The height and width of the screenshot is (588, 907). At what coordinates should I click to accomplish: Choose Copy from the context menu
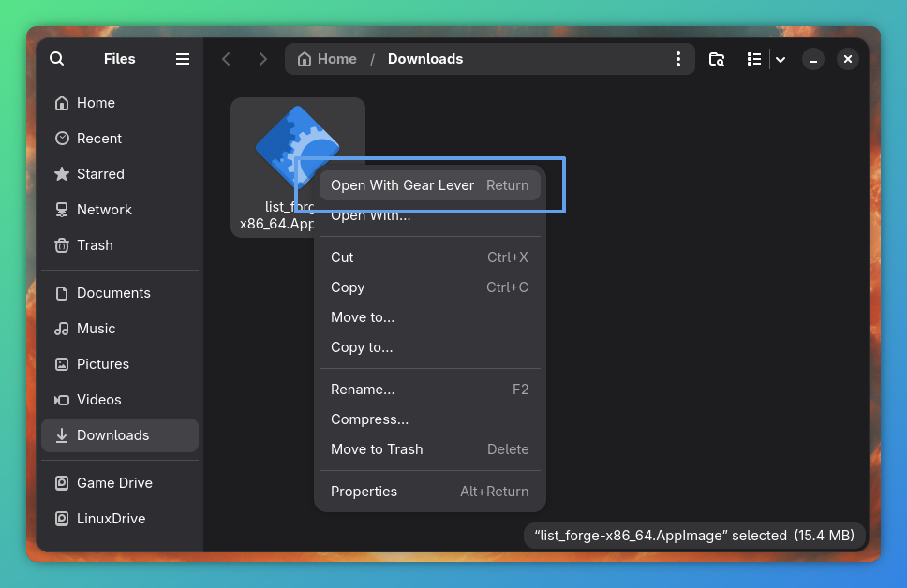(430, 287)
